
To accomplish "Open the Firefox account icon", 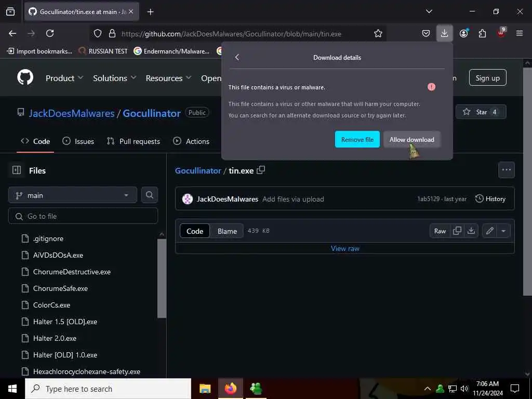I will tap(463, 33).
